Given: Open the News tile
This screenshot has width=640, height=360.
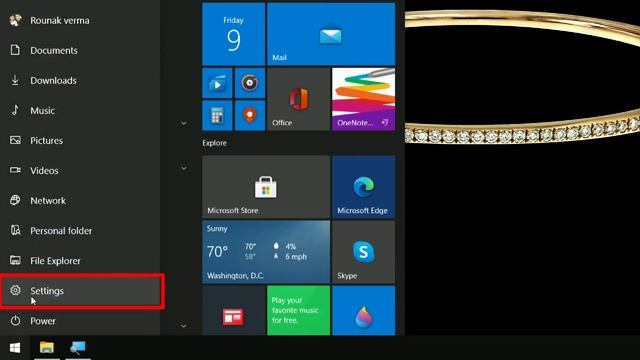Looking at the screenshot, I should tap(233, 311).
